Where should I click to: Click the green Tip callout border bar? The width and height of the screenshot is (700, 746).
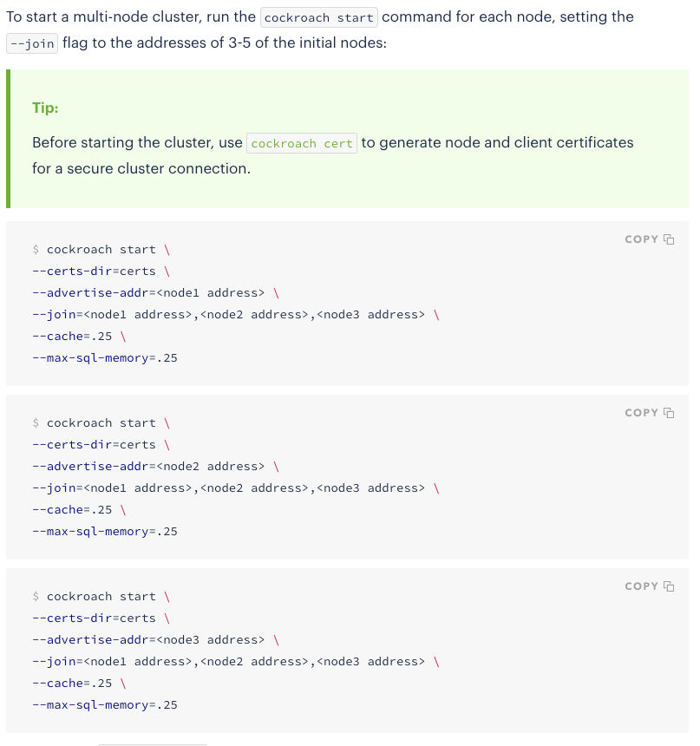coord(9,139)
